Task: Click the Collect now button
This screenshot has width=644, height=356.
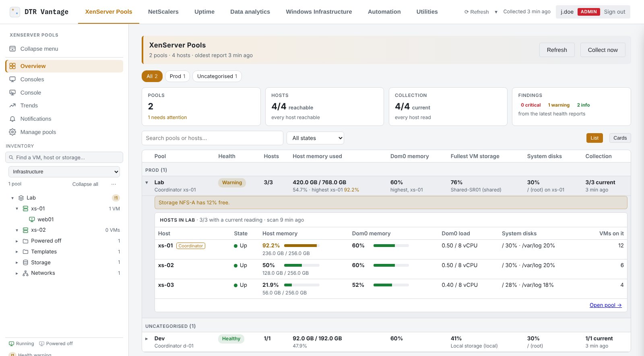Action: (x=603, y=50)
